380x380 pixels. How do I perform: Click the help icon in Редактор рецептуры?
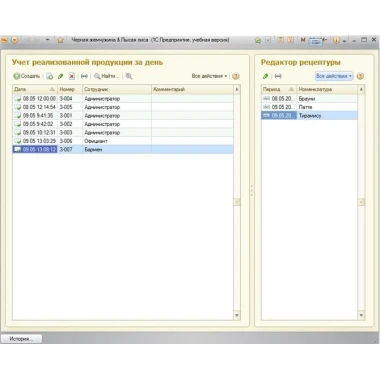pyautogui.click(x=360, y=76)
